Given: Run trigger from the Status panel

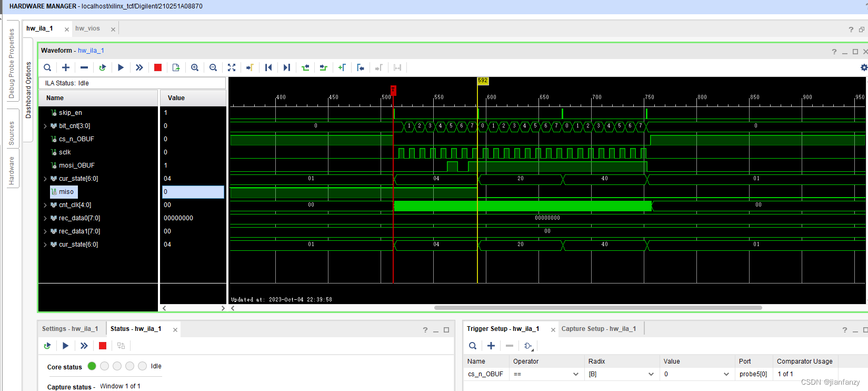Looking at the screenshot, I should point(66,346).
